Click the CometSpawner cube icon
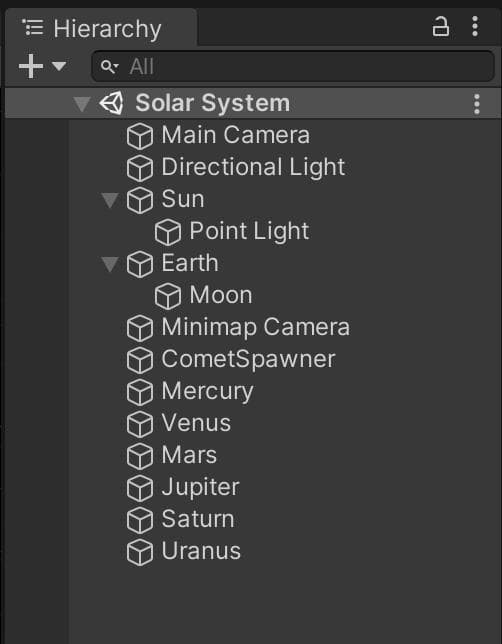 (140, 361)
